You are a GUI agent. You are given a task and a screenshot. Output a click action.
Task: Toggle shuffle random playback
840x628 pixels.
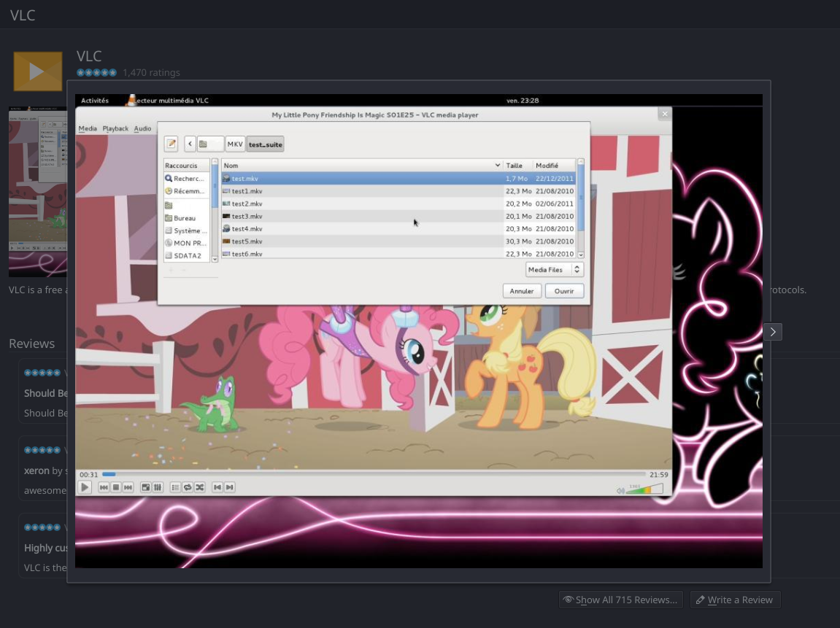coord(199,487)
